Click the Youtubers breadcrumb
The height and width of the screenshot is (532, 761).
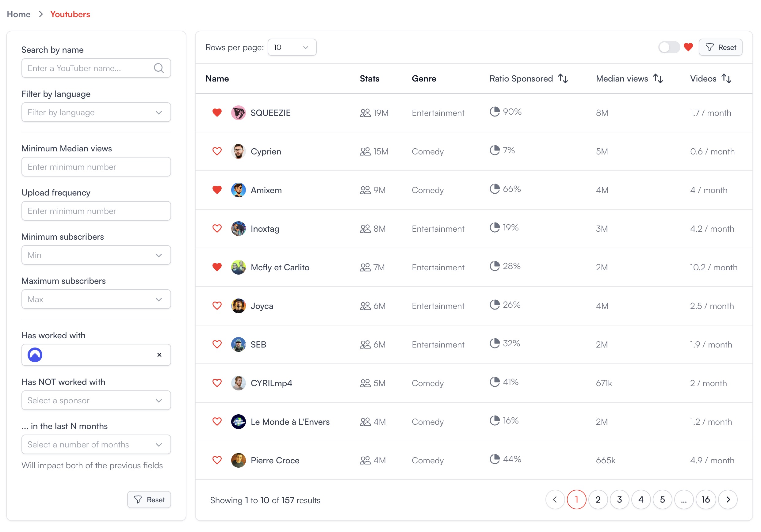pyautogui.click(x=70, y=14)
